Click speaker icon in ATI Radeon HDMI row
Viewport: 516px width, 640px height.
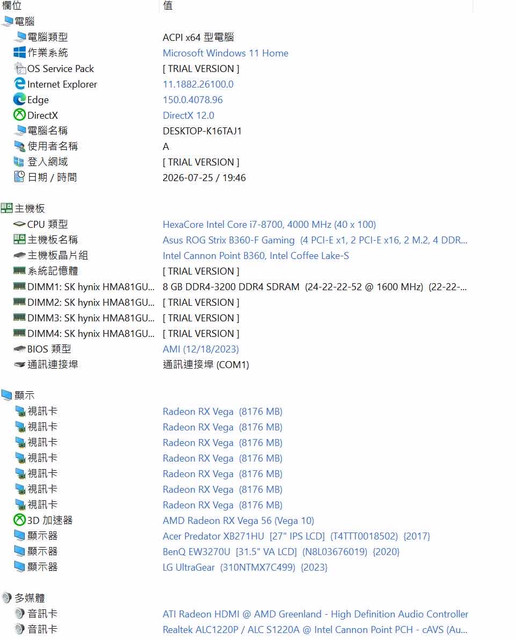click(x=20, y=613)
